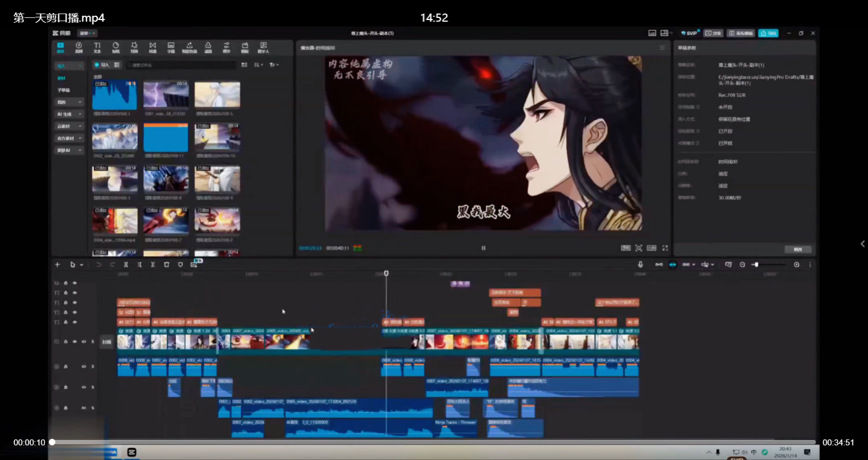The width and height of the screenshot is (868, 460).
Task: Click the 数字人 (Digital Human) icon
Action: (263, 47)
